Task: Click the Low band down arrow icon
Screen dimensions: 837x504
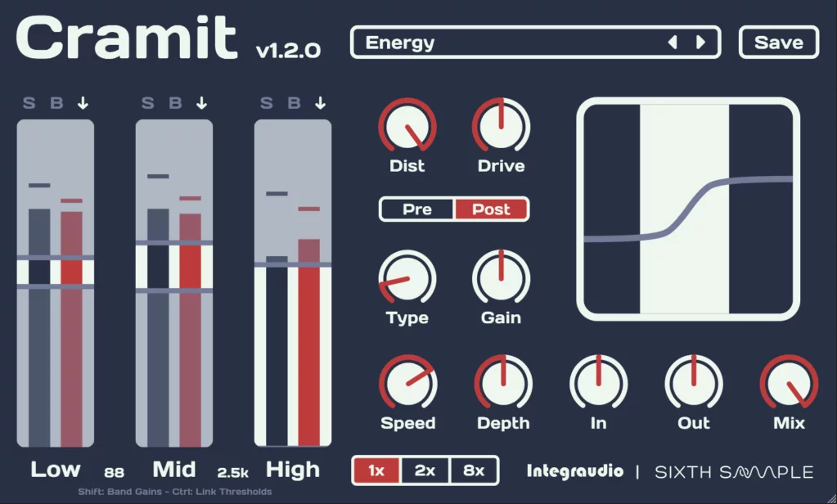Action: coord(83,103)
